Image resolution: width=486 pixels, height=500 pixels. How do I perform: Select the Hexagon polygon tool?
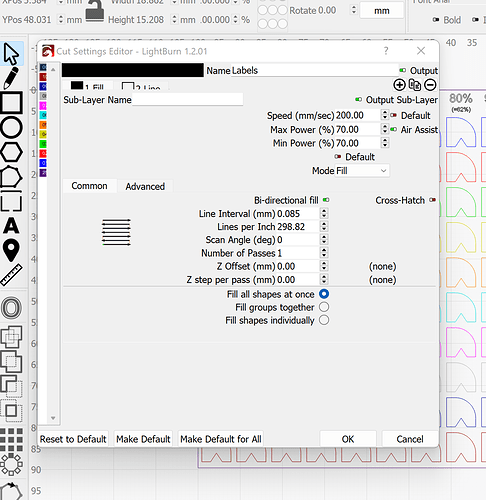pos(12,152)
